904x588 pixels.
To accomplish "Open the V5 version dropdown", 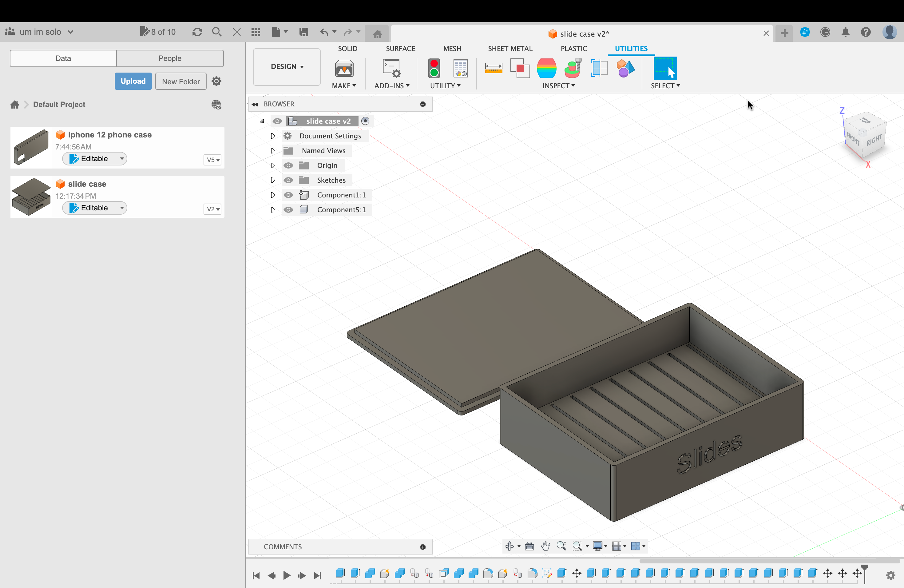I will (x=213, y=160).
